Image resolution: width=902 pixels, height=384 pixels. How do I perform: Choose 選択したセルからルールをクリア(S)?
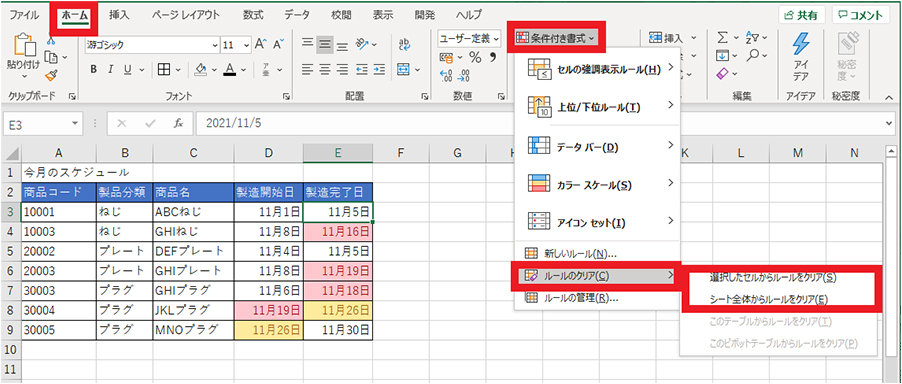point(773,277)
